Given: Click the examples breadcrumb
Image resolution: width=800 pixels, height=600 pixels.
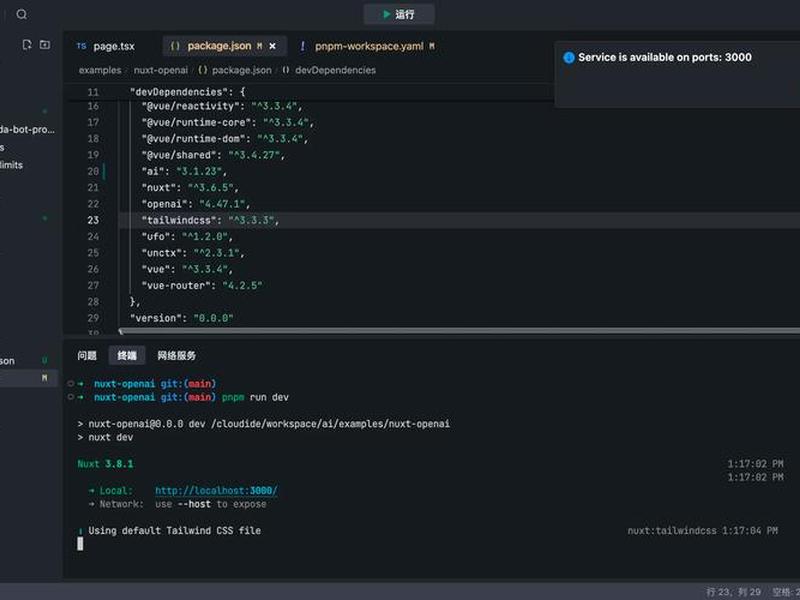Looking at the screenshot, I should pos(100,70).
